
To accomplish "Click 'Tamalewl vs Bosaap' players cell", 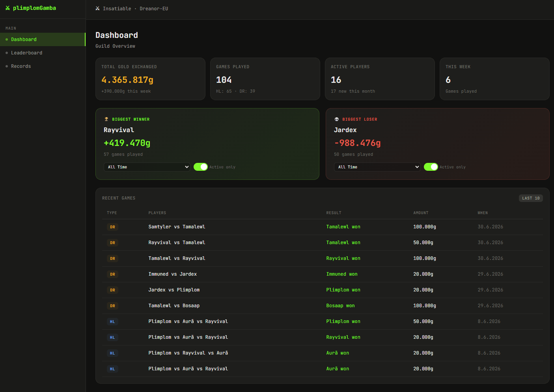I will tap(174, 306).
